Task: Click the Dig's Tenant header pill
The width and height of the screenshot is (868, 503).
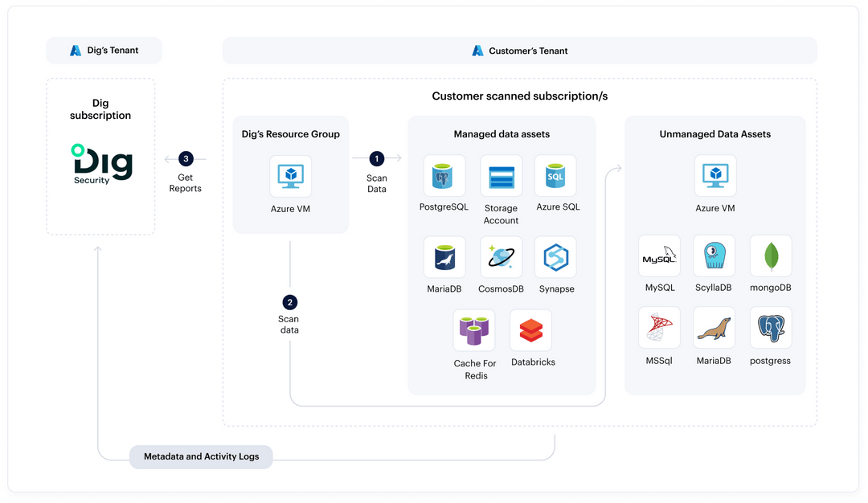Action: pos(104,51)
